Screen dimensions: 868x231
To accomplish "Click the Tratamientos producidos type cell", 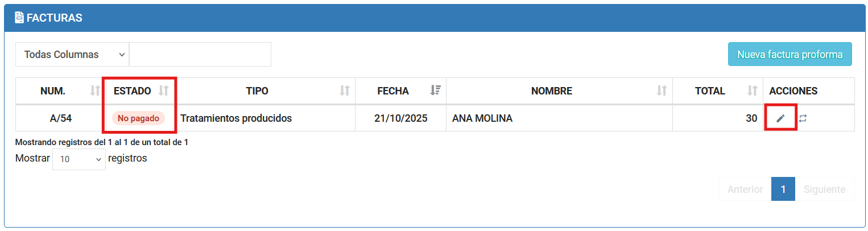I will [x=236, y=118].
